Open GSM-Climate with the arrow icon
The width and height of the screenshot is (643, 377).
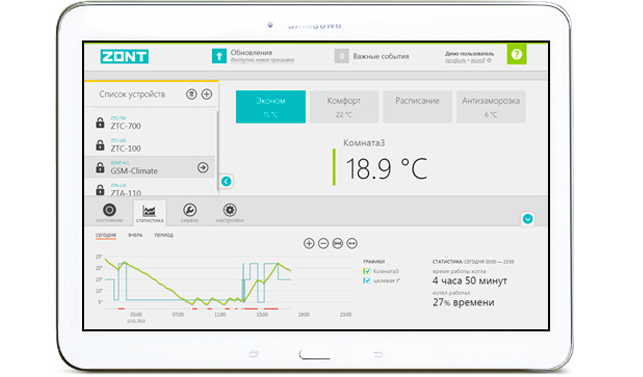point(203,167)
